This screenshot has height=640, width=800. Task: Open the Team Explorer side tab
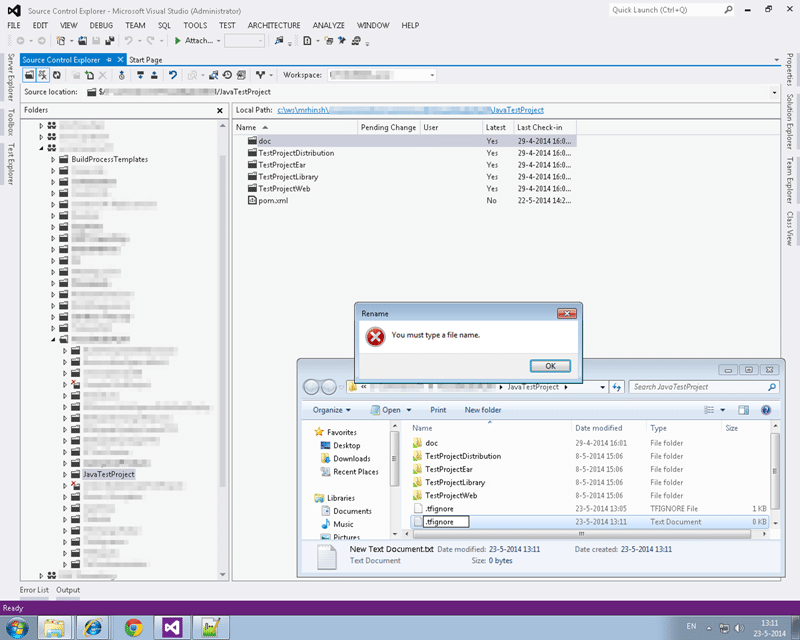tap(789, 180)
